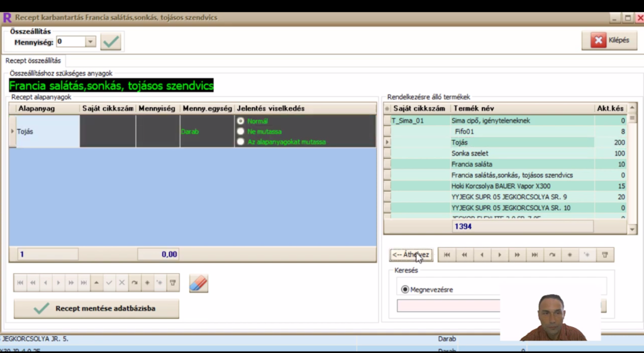The image size is (644, 353).
Task: Click the filter icon in product navigator
Action: point(605,255)
